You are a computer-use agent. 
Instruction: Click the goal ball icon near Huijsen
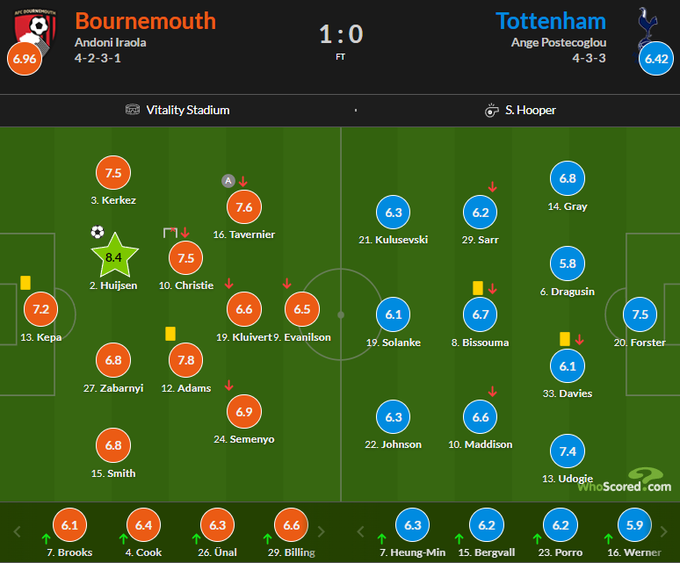point(97,232)
